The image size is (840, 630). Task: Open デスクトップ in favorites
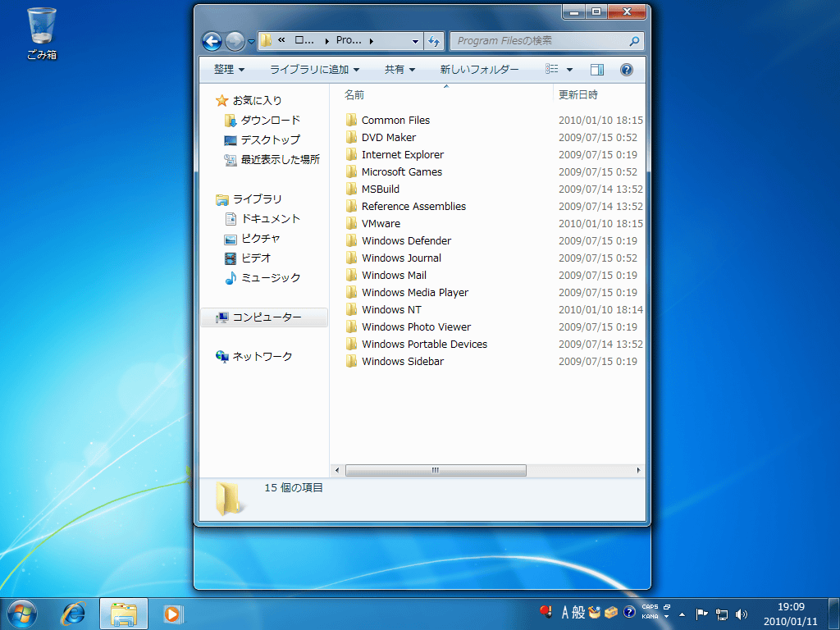(262, 140)
